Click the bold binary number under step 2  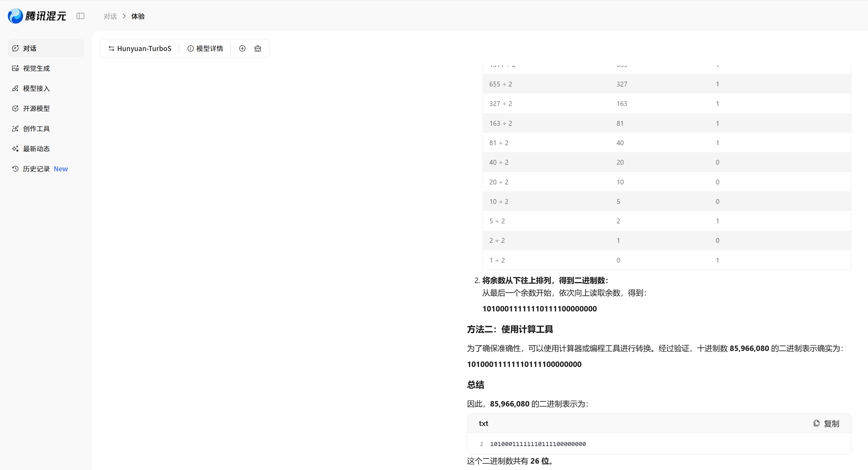pyautogui.click(x=539, y=309)
